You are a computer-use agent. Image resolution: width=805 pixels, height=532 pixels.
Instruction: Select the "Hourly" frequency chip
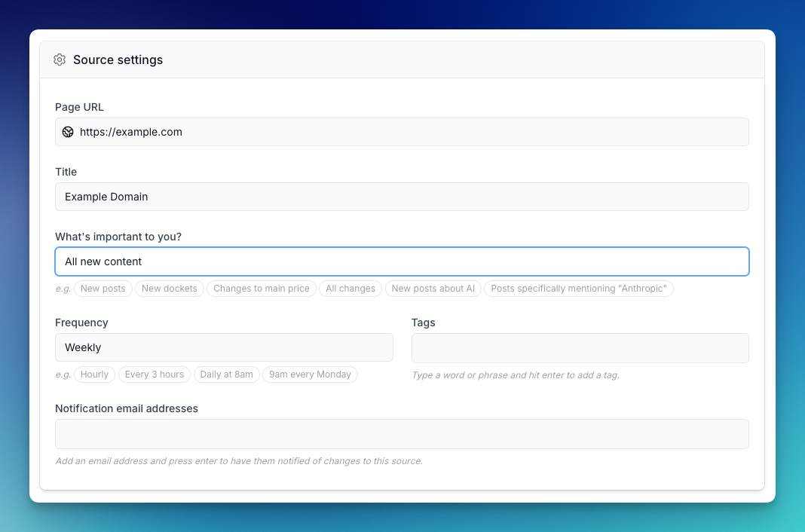(95, 375)
